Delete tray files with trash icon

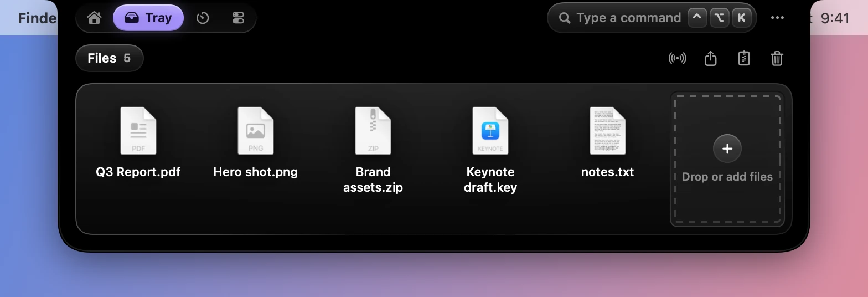click(777, 58)
